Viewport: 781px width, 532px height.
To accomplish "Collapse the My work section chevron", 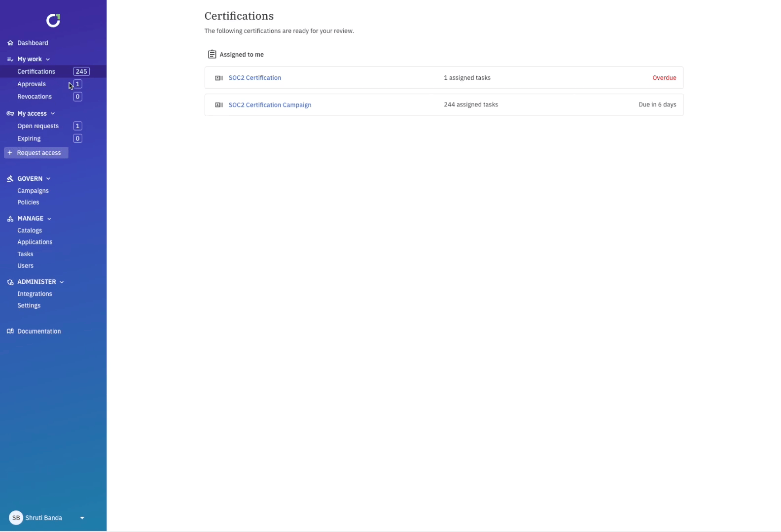I will [48, 59].
